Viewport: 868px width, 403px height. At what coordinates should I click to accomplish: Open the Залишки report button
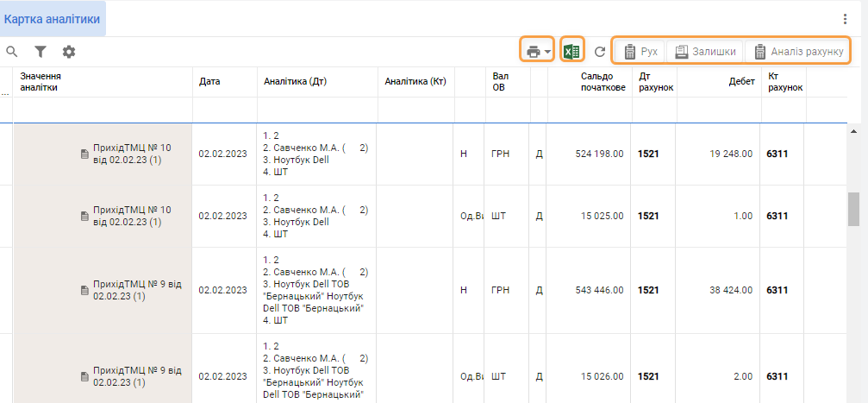click(705, 52)
